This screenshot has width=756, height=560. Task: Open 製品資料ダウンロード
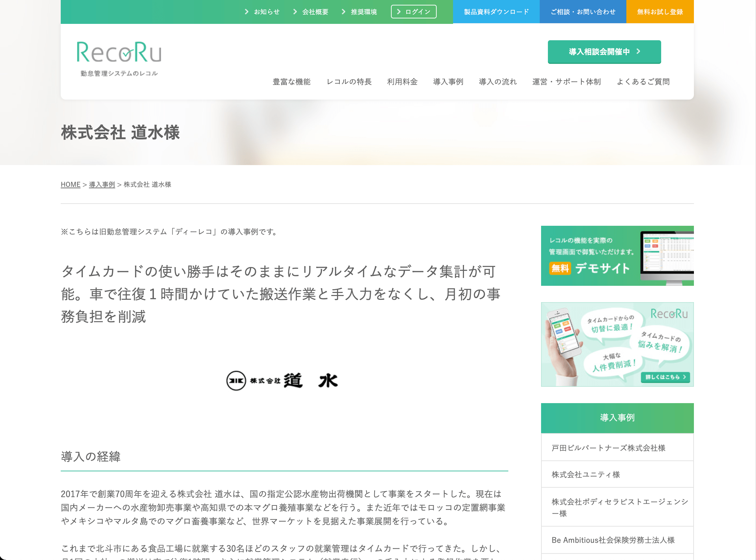(496, 12)
